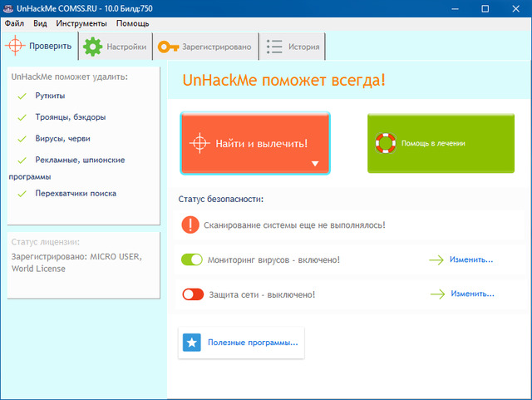This screenshot has width=532, height=400.
Task: Click the orange key Зарегистрировано icon
Action: [x=168, y=47]
